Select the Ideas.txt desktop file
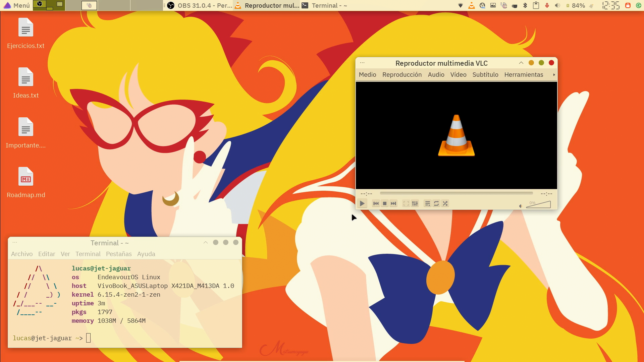 click(26, 83)
